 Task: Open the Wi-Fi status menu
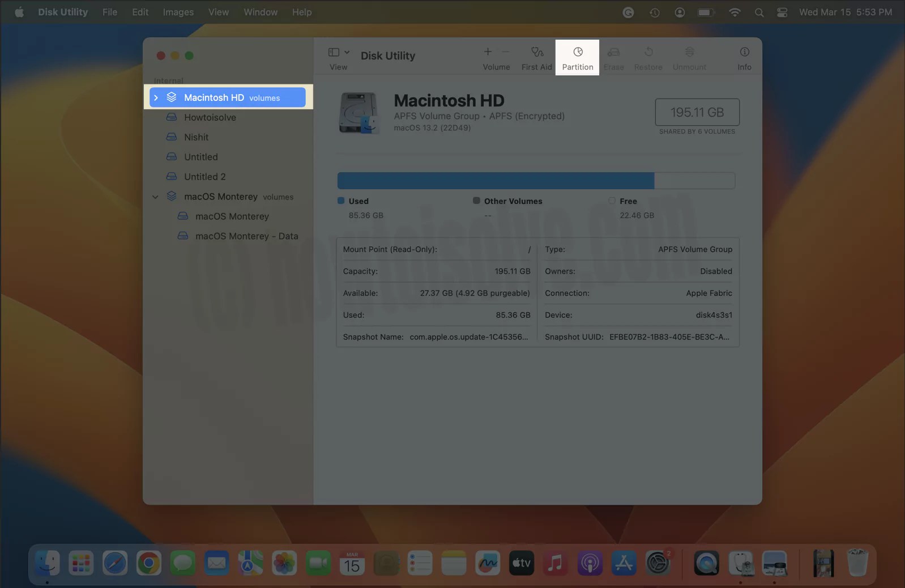[735, 12]
